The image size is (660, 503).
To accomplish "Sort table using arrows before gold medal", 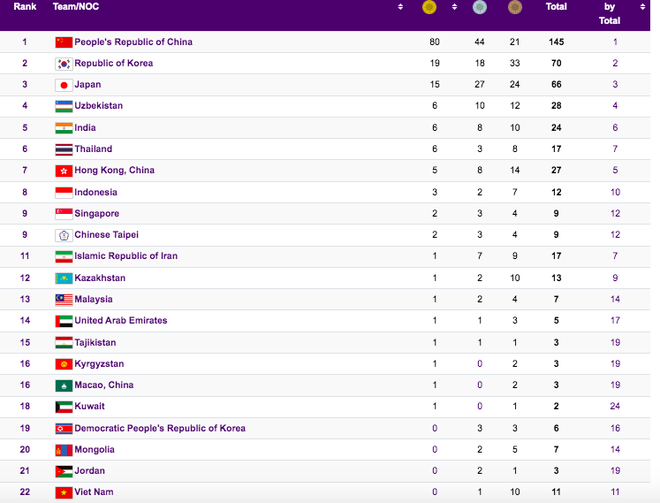I will [400, 7].
